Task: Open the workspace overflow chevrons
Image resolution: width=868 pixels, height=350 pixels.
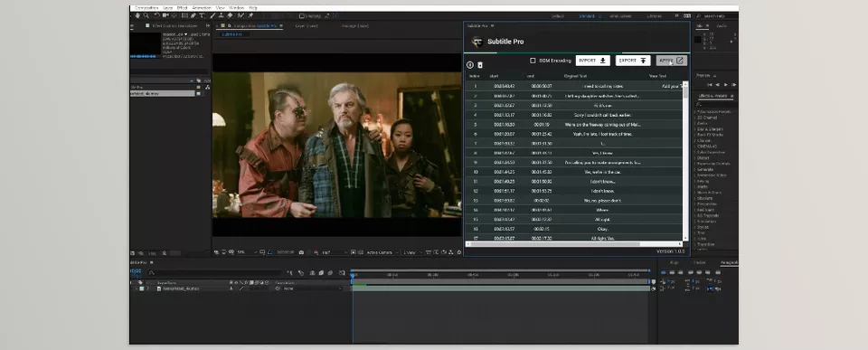Action: (x=676, y=16)
